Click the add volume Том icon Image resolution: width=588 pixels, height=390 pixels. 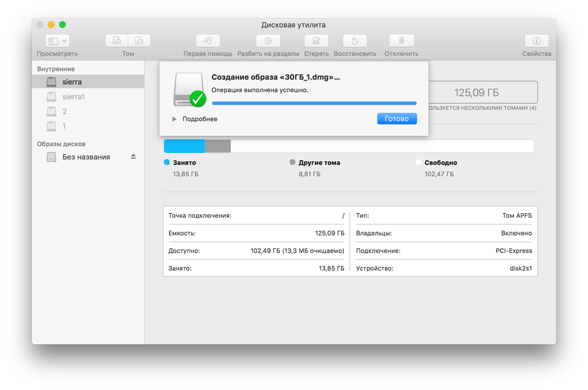click(117, 40)
